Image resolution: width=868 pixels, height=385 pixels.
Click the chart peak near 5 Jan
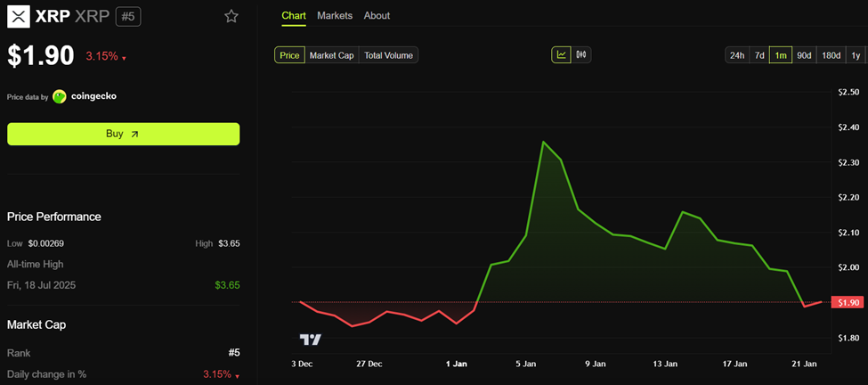[x=543, y=142]
